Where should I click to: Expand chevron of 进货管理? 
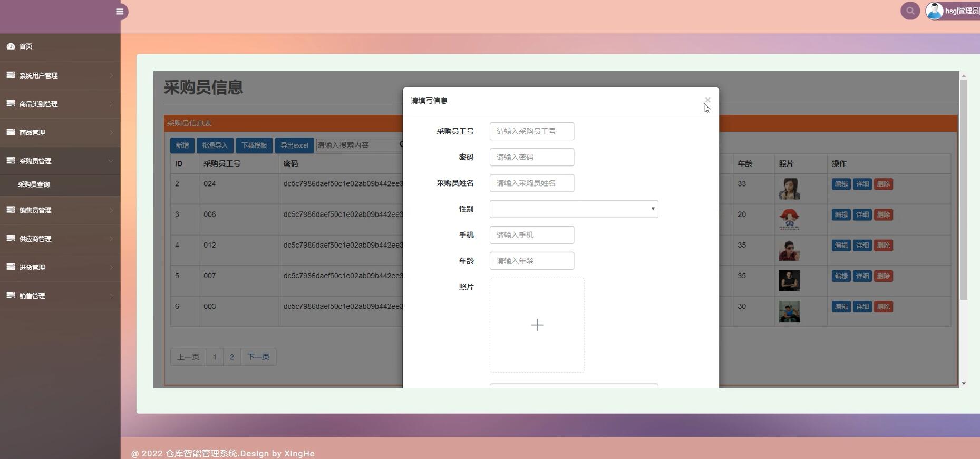tap(111, 267)
